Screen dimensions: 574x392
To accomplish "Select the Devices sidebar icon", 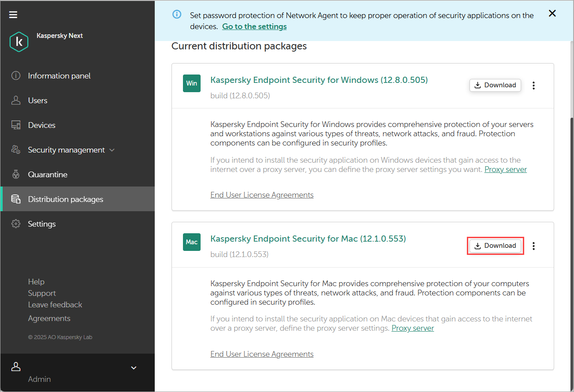I will point(15,125).
